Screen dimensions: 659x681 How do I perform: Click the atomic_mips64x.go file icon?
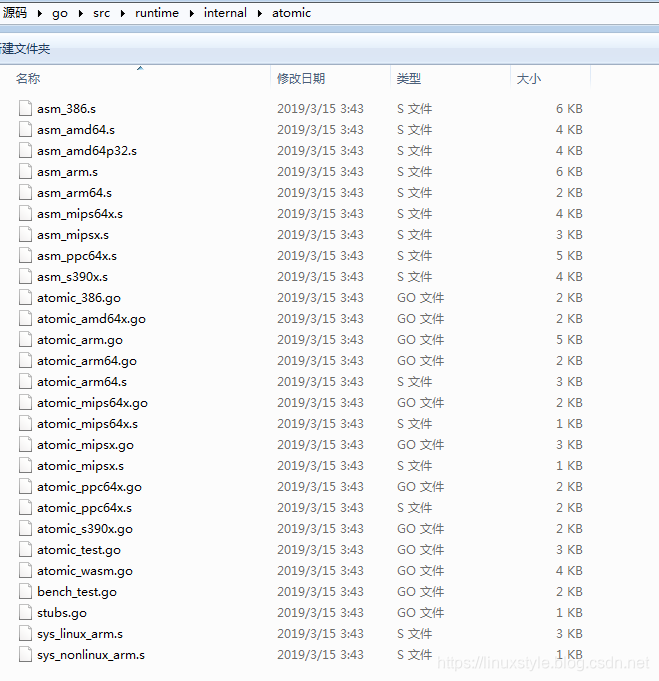point(26,402)
